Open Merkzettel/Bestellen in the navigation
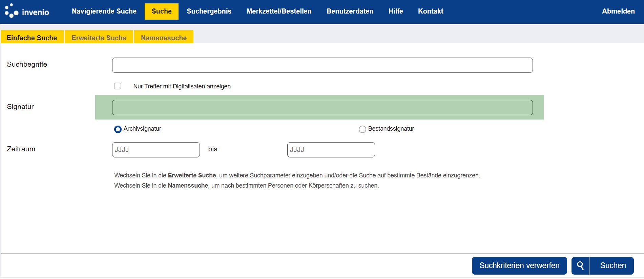644x279 pixels. (x=279, y=11)
